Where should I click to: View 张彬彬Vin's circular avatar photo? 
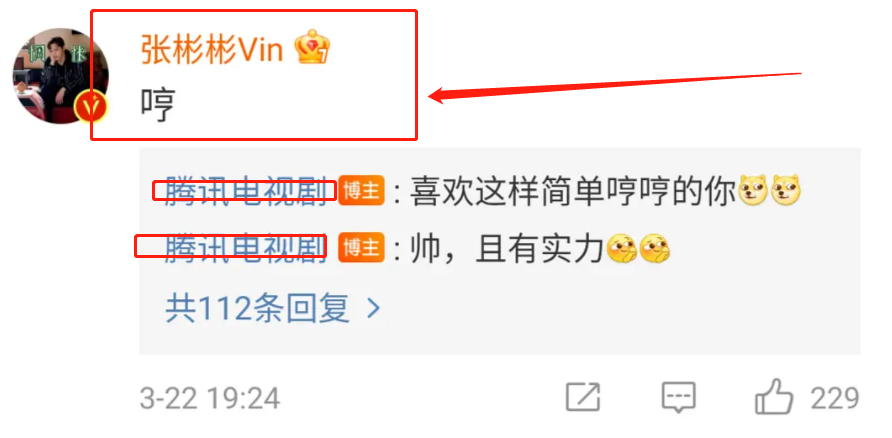[60, 76]
